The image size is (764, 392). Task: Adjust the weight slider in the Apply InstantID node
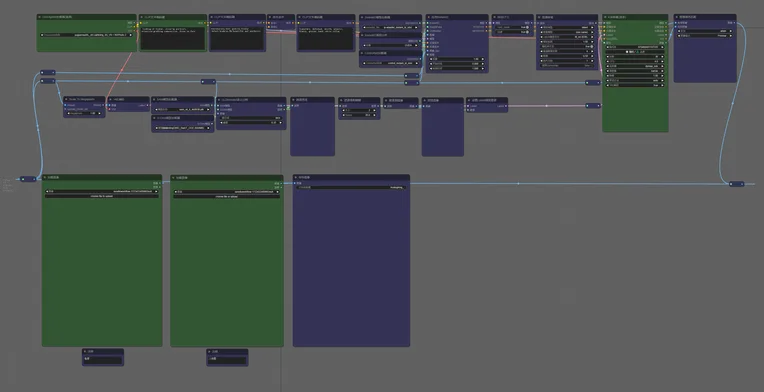click(x=457, y=59)
